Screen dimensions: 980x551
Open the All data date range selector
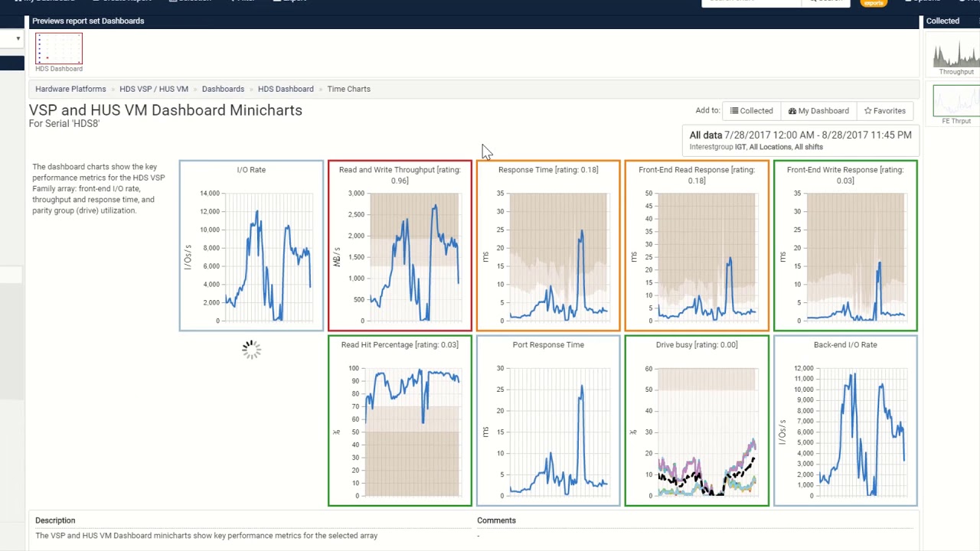[x=800, y=140]
